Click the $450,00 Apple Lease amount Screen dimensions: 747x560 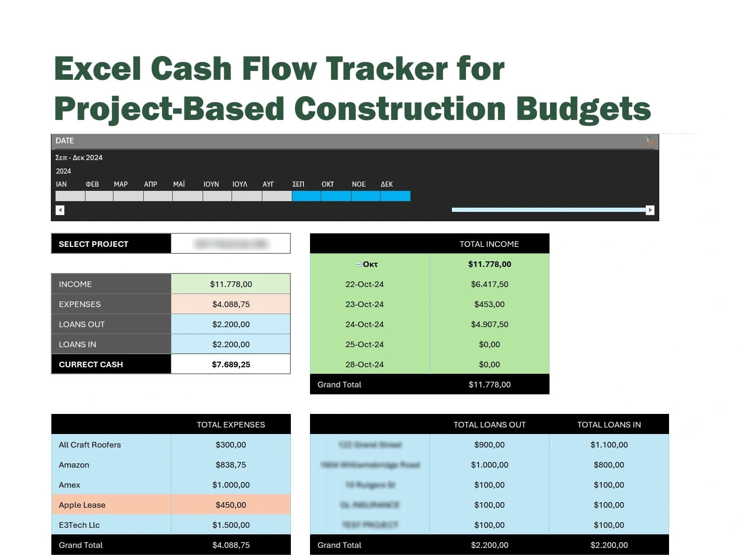coord(231,504)
